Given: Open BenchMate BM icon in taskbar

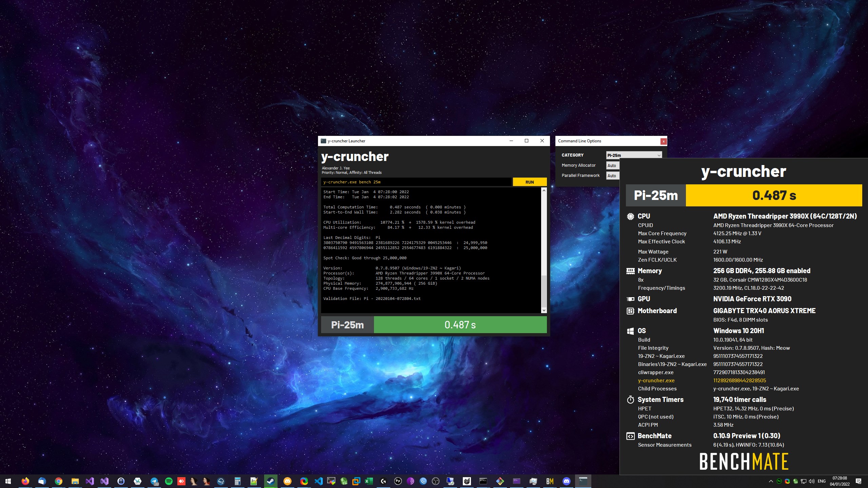Looking at the screenshot, I should [x=550, y=481].
